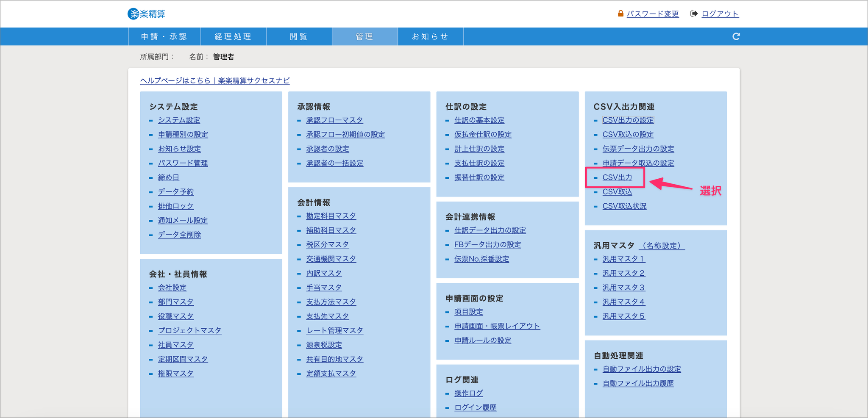Open プロジェクトマスタ
The width and height of the screenshot is (868, 418).
[189, 330]
